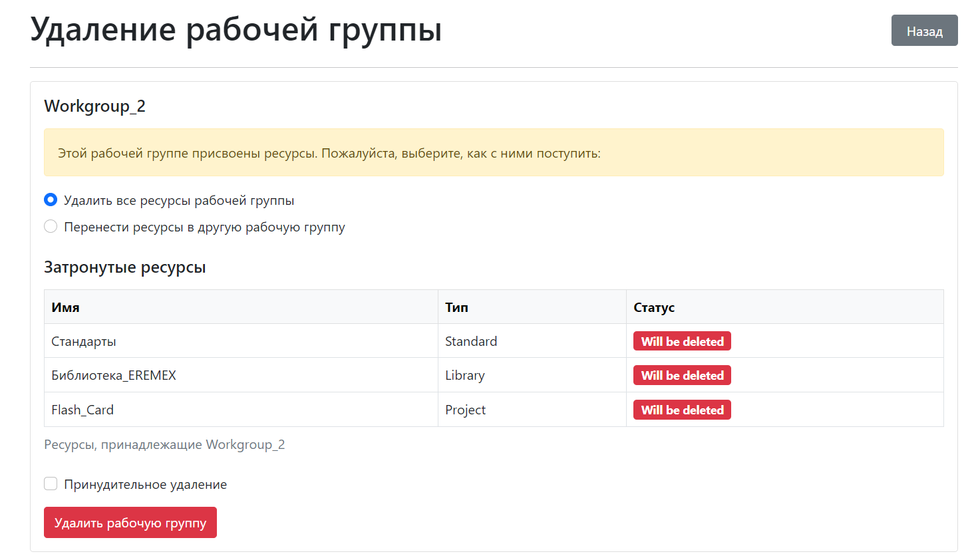Click the Статус column header
The width and height of the screenshot is (980, 560).
(x=653, y=307)
